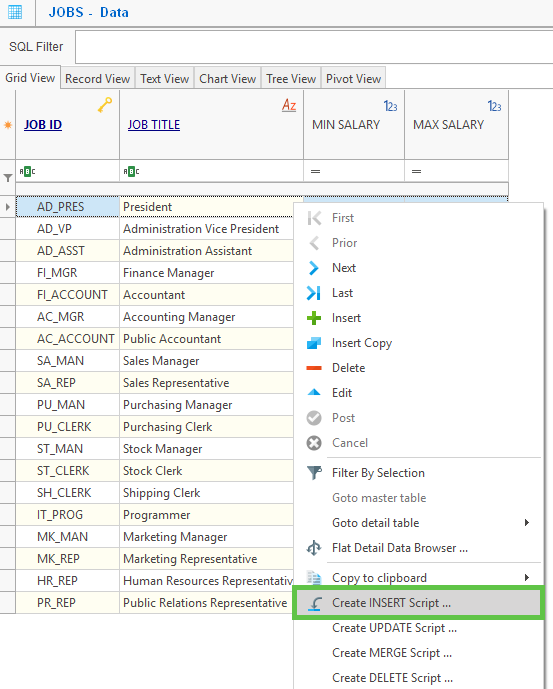Screen dimensions: 553x689
Task: Click the JOBS data grid icon in title
Action: point(15,12)
